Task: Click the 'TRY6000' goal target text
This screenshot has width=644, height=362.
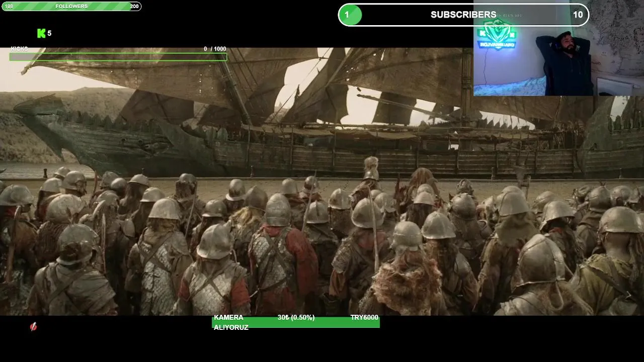Action: pos(364,318)
